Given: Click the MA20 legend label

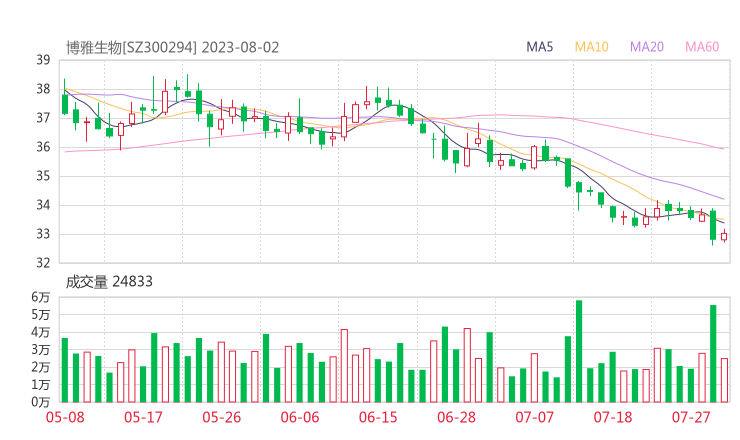Looking at the screenshot, I should [x=647, y=47].
